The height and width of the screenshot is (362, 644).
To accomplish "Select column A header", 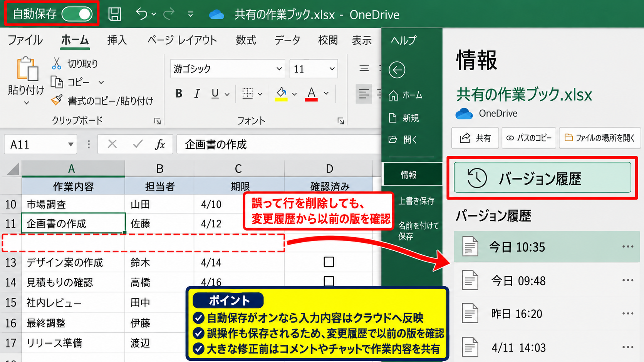I will [73, 168].
